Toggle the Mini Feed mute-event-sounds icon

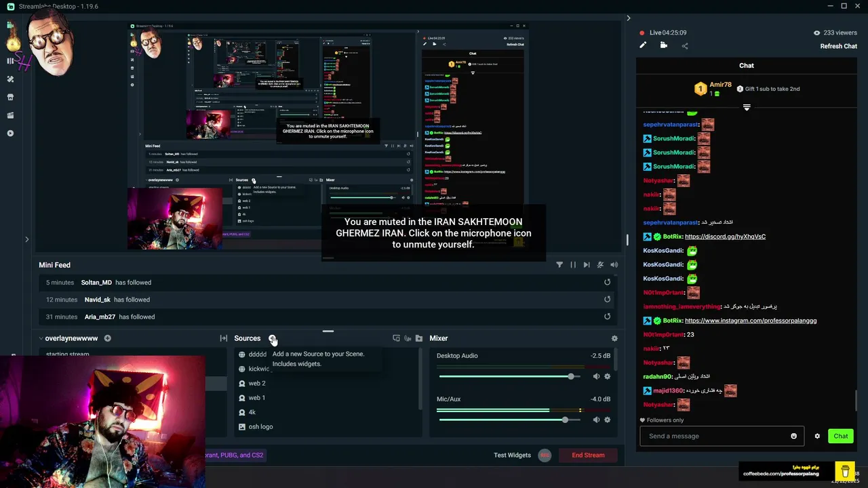click(x=600, y=265)
